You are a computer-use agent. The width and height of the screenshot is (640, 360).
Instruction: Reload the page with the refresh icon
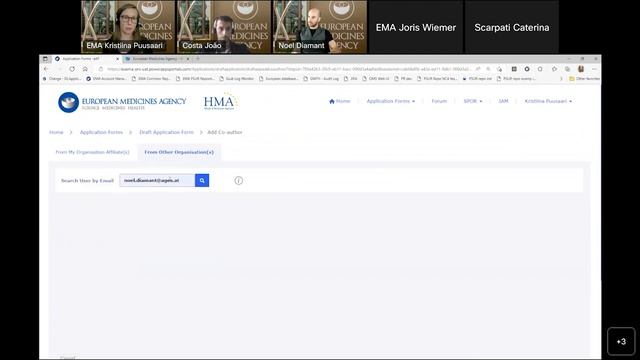pos(72,69)
